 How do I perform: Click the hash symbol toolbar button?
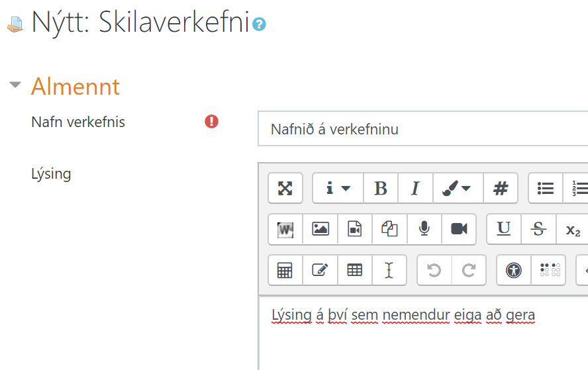(x=501, y=188)
